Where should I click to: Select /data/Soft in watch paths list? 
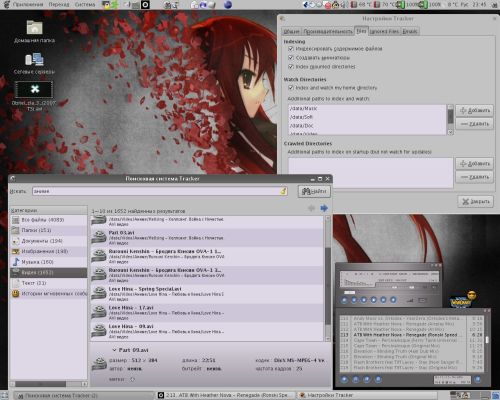[367, 117]
